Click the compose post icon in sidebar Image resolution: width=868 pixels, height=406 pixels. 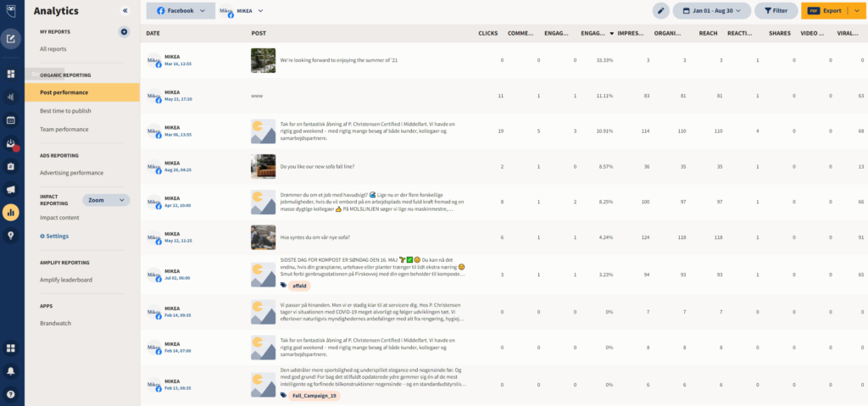click(x=11, y=38)
